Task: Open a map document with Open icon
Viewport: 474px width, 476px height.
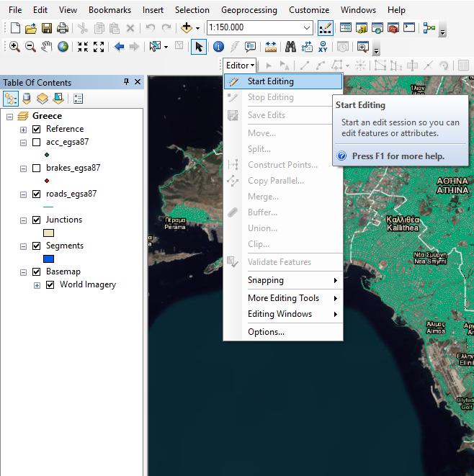Action: click(x=31, y=28)
